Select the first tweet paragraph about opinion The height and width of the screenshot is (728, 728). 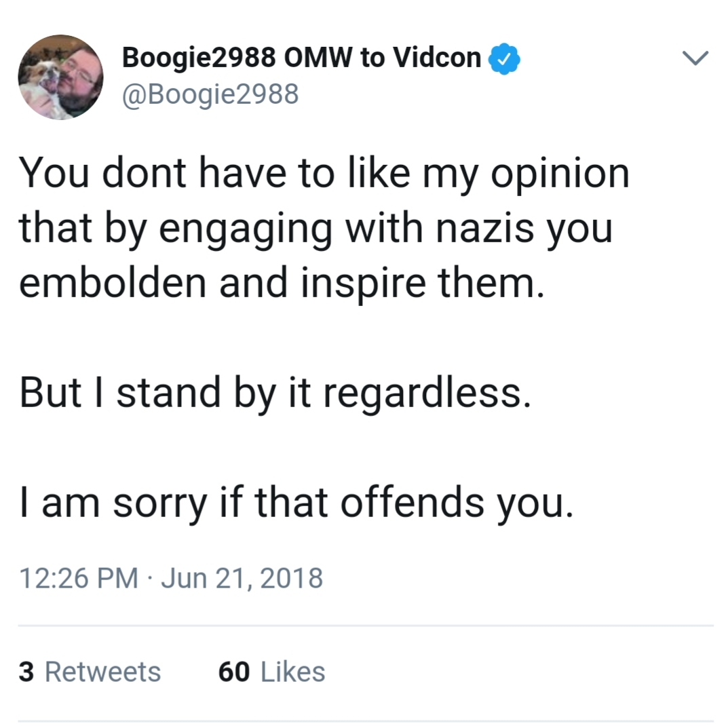point(324,227)
